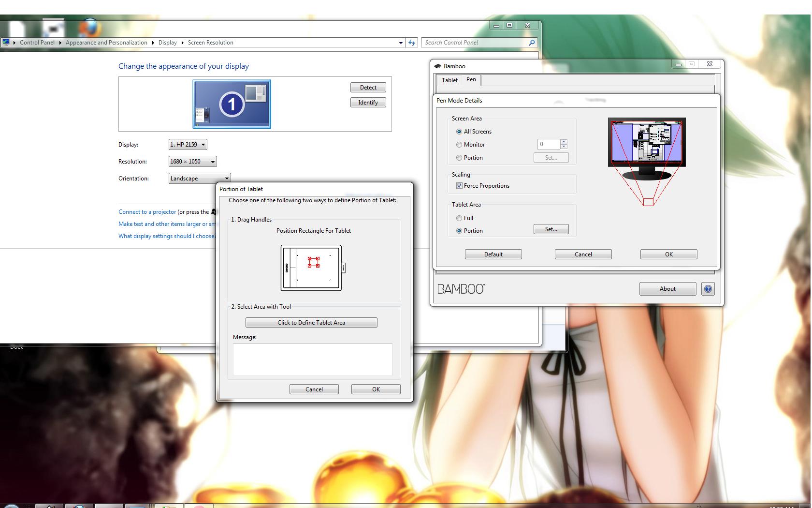Minimize the Screen Resolution window
Screen dimensions: 812x508
496,25
